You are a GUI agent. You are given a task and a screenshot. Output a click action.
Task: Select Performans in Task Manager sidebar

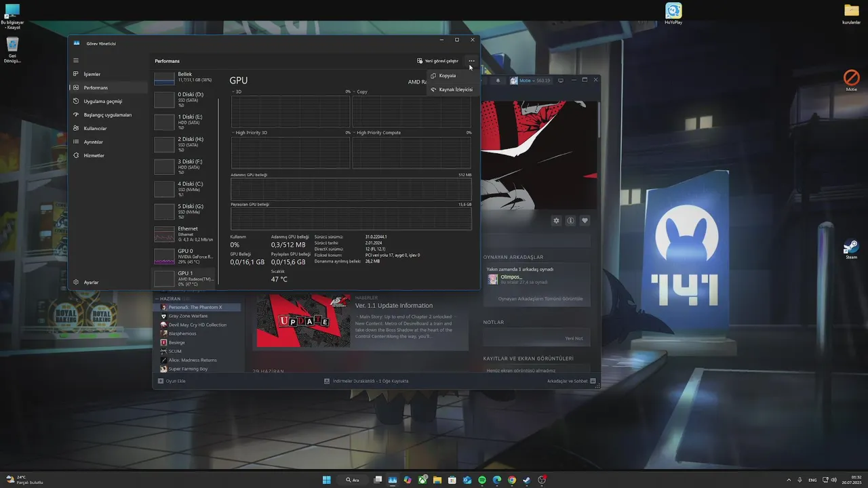(x=108, y=87)
